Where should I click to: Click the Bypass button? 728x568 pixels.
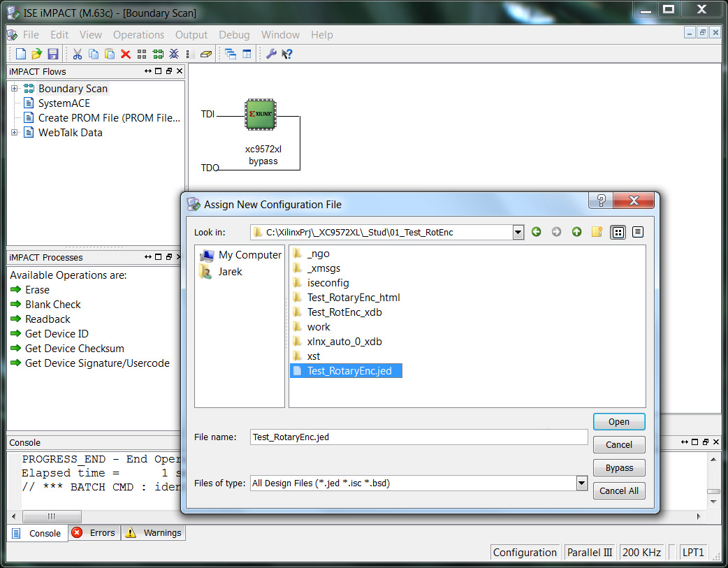coord(619,467)
